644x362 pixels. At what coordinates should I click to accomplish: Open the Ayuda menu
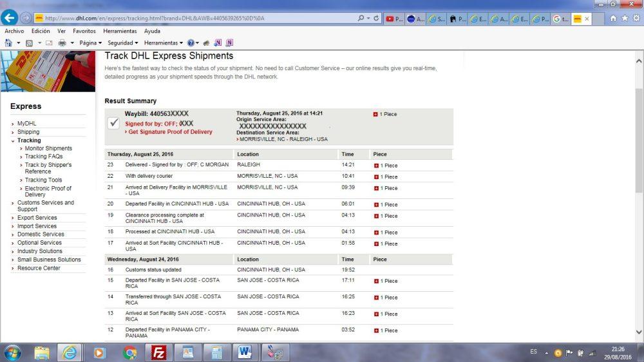point(152,31)
